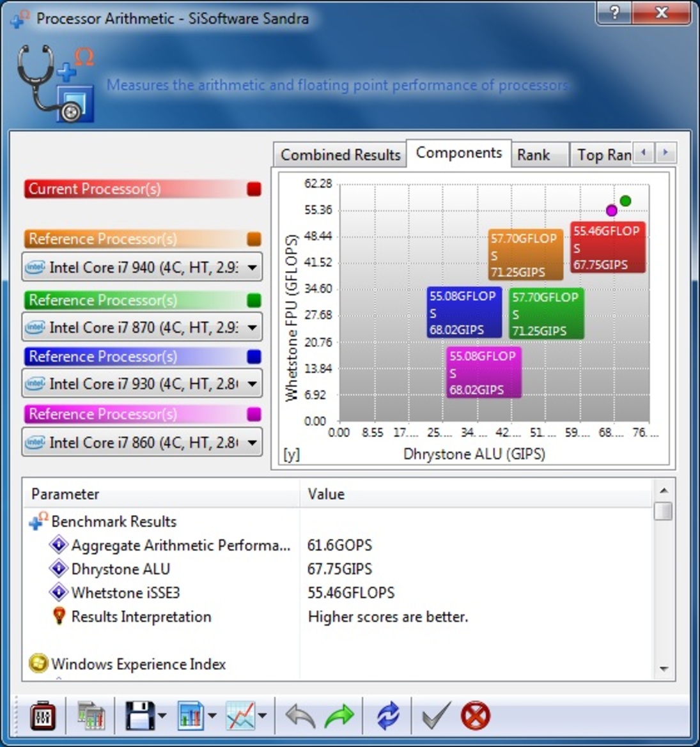
Task: Click the green 57.70GFLOPS chart label
Action: click(547, 314)
